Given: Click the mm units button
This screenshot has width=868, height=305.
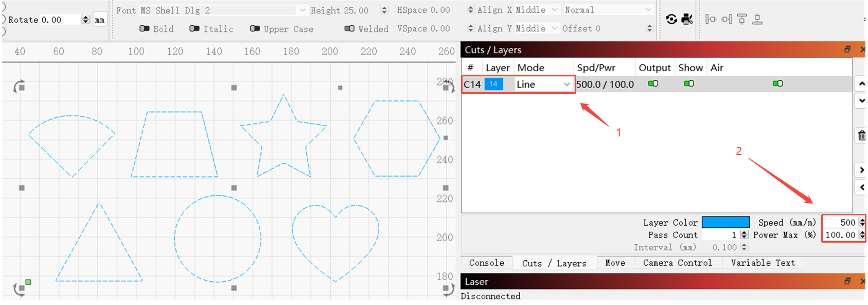Looking at the screenshot, I should pos(100,20).
